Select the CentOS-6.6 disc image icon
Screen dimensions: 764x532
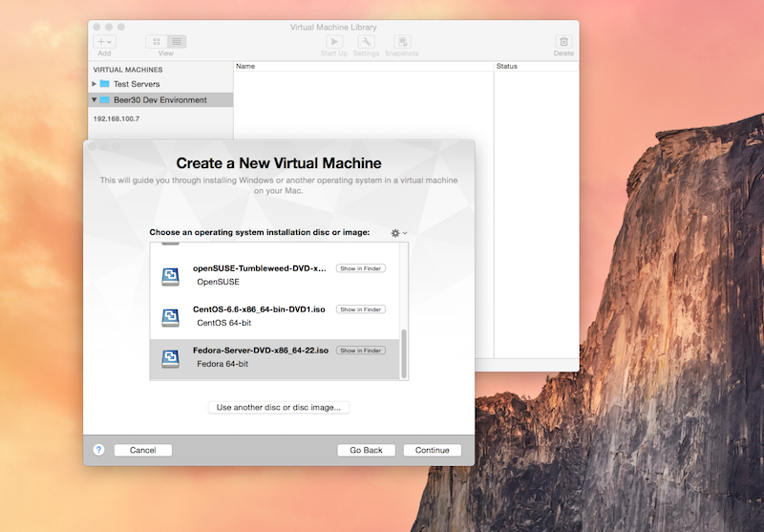pos(171,317)
